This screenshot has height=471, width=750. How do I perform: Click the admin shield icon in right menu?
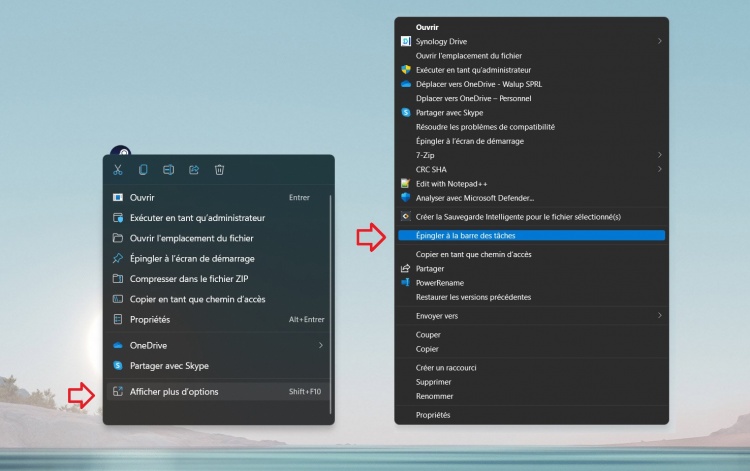point(406,70)
